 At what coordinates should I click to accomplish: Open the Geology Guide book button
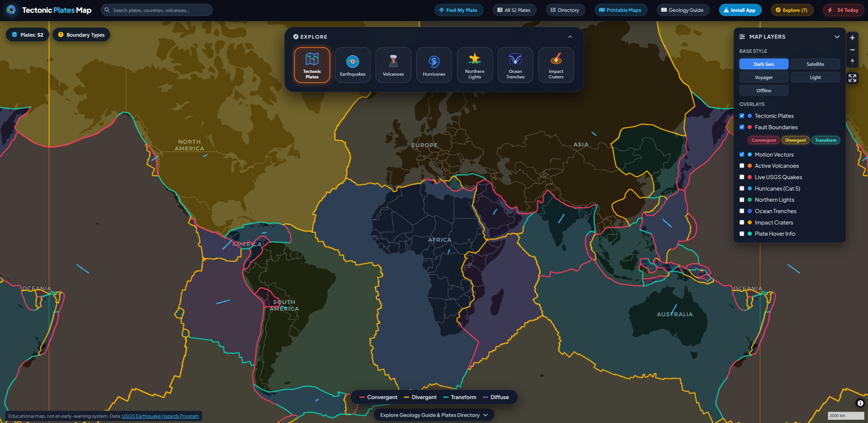[x=683, y=10]
